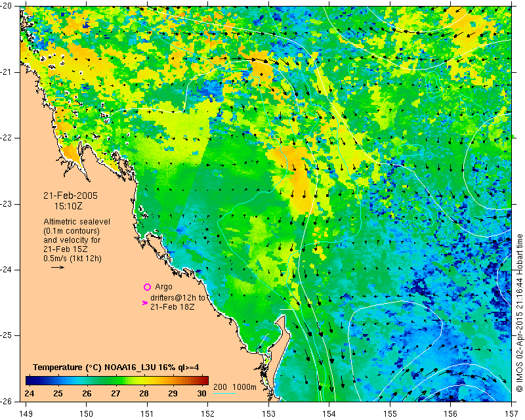Click the 'and velocity for' text

coord(72,240)
